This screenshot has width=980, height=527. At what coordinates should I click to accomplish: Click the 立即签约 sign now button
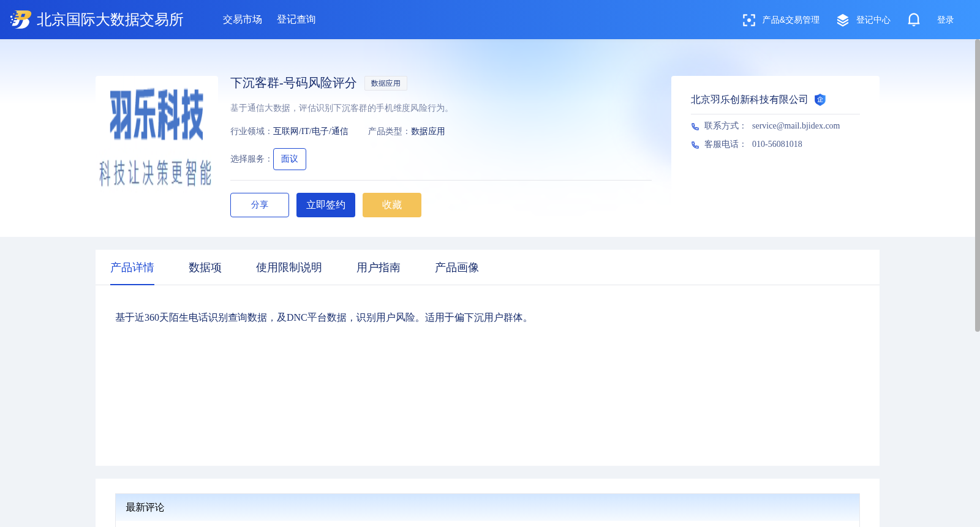pos(326,205)
